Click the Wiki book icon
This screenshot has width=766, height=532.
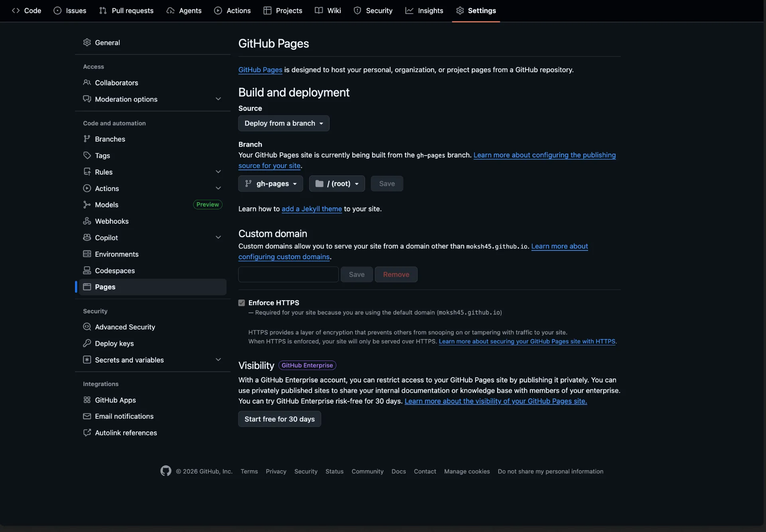pyautogui.click(x=319, y=10)
